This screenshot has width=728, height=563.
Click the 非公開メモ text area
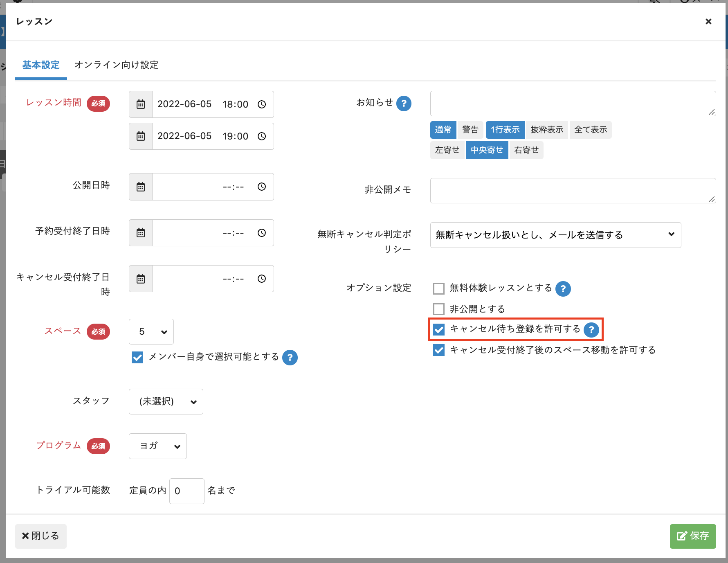click(x=573, y=191)
